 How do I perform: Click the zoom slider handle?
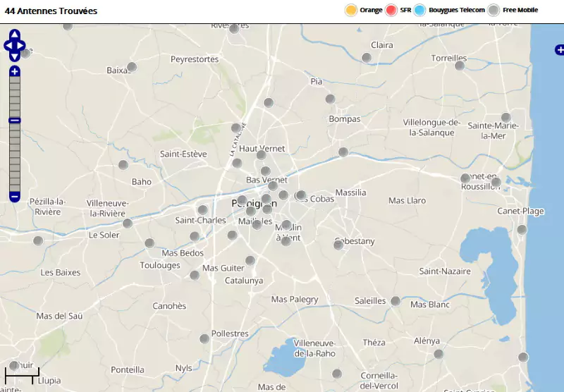coord(15,121)
